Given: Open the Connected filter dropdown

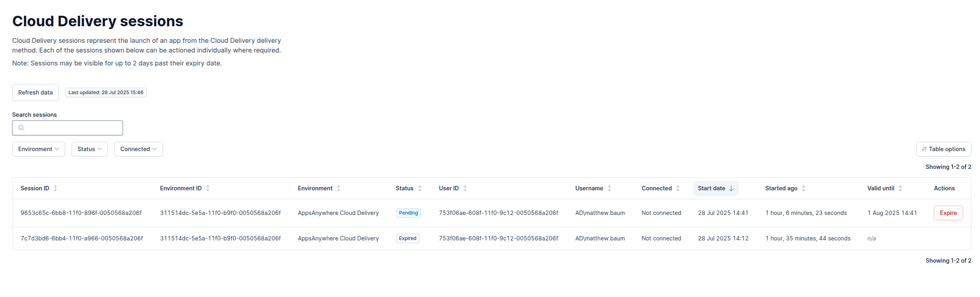Looking at the screenshot, I should tap(138, 149).
